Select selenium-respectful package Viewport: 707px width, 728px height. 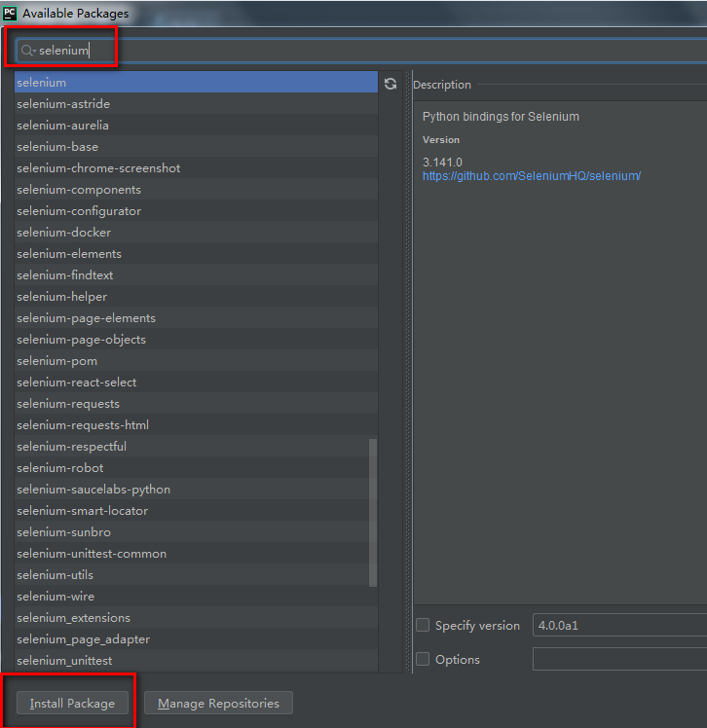click(196, 446)
